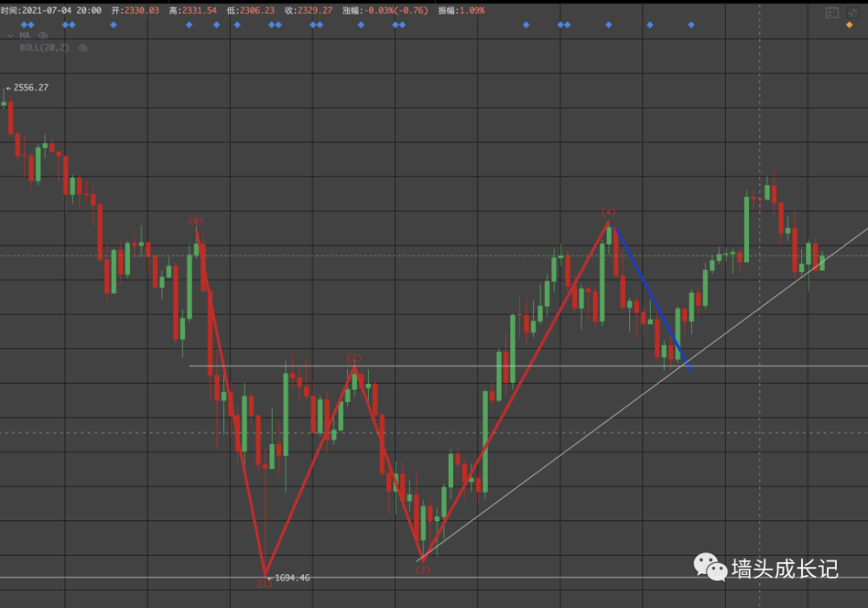868x608 pixels.
Task: Click the calendar icon at top right
Action: click(x=832, y=11)
